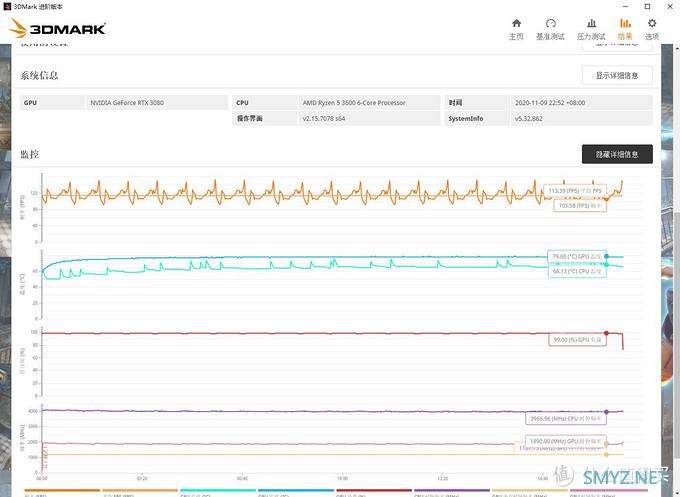The height and width of the screenshot is (497, 680).
Task: Click the dark 隐藏详细信息 button
Action: (x=617, y=154)
